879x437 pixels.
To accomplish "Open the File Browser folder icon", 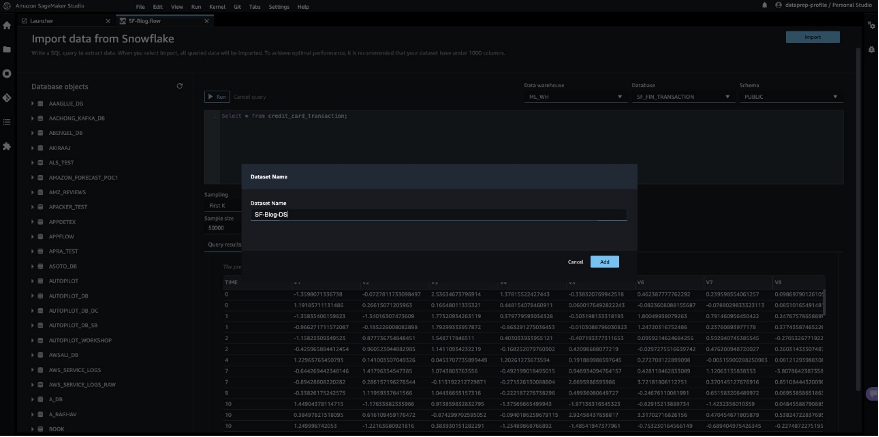I will [x=7, y=49].
